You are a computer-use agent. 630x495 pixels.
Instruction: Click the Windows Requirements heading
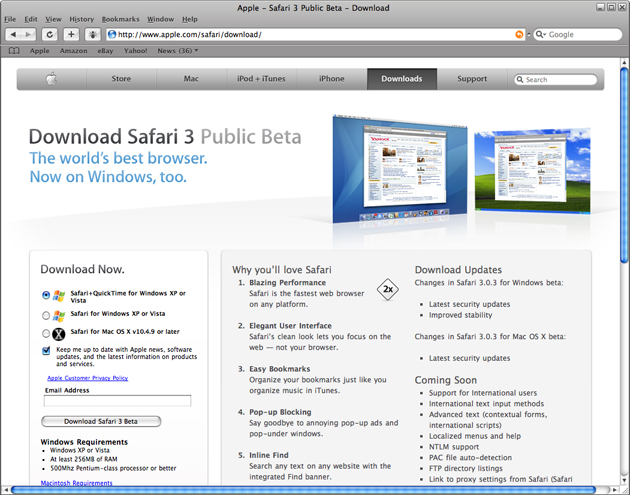click(x=84, y=442)
